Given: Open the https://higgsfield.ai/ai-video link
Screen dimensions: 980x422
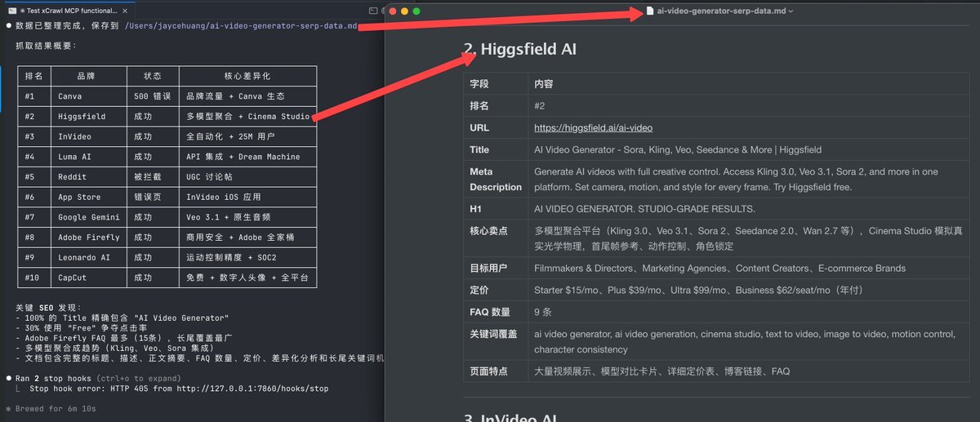Looking at the screenshot, I should (593, 127).
